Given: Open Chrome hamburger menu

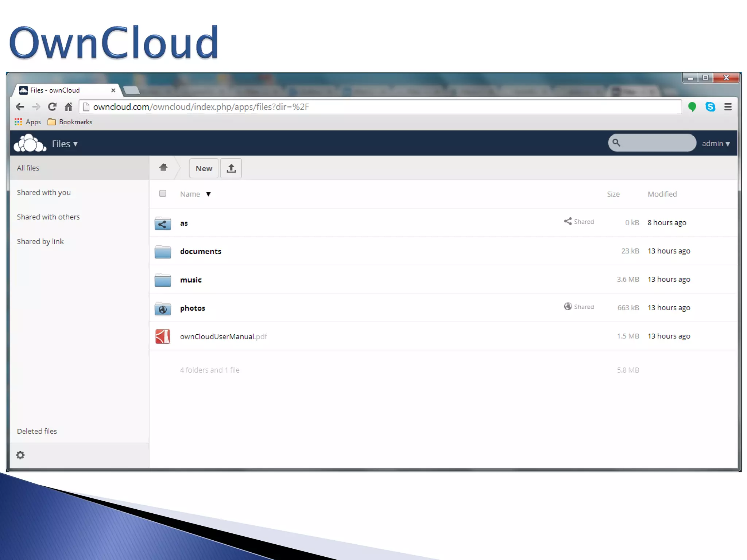Looking at the screenshot, I should [x=728, y=107].
